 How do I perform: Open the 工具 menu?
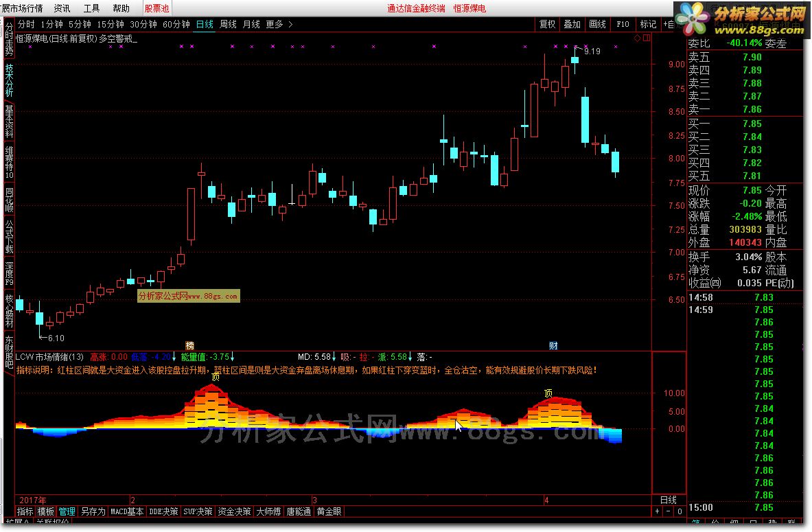pos(92,8)
